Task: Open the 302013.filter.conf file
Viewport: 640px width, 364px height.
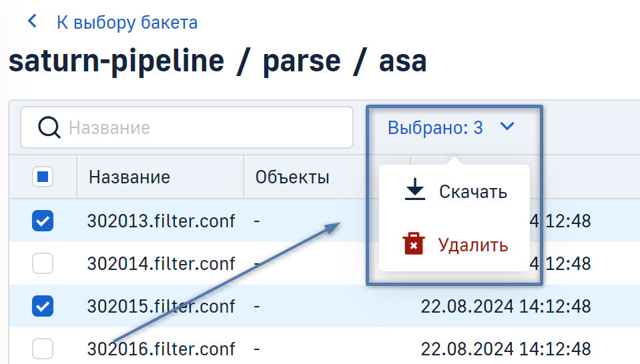Action: [161, 221]
